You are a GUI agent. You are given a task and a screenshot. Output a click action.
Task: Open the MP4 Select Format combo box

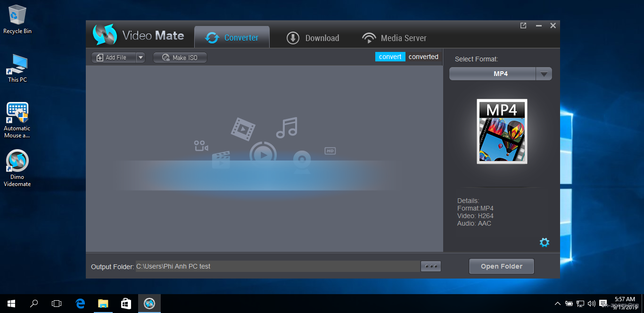coord(500,74)
